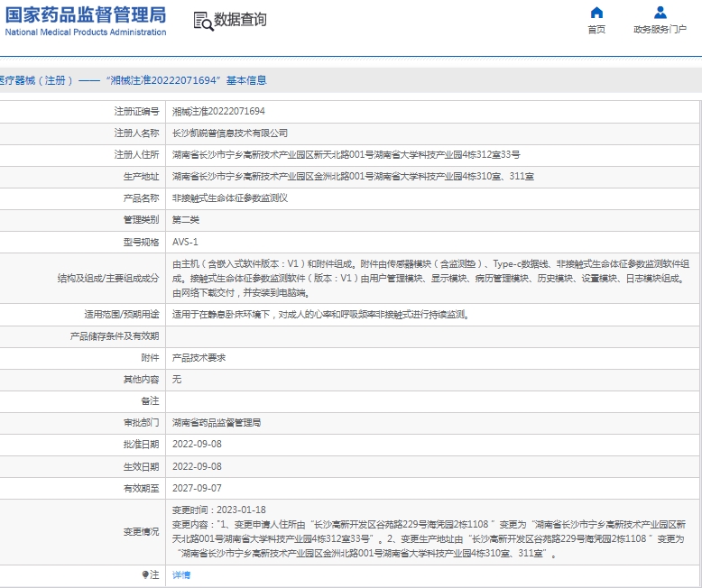Image resolution: width=702 pixels, height=588 pixels.
Task: Select the structure composition description text
Action: point(430,279)
